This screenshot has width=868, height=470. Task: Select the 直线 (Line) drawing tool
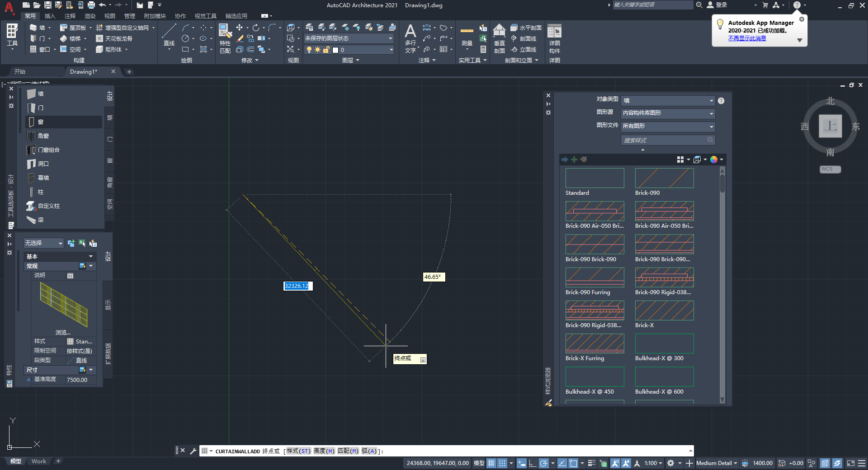[x=169, y=35]
